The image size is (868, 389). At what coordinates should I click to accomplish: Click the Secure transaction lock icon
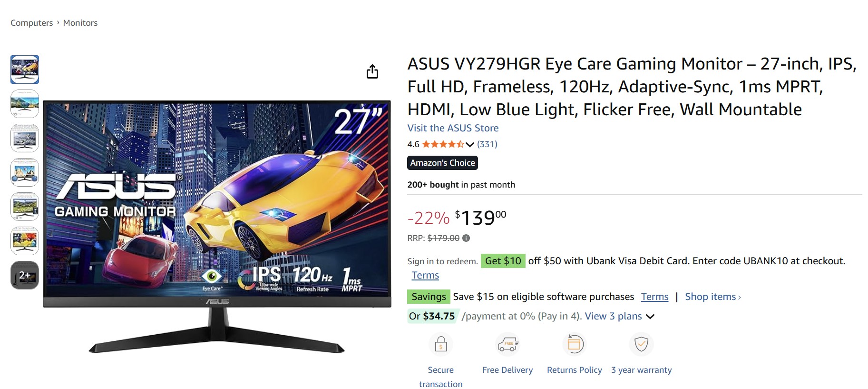[x=441, y=344]
